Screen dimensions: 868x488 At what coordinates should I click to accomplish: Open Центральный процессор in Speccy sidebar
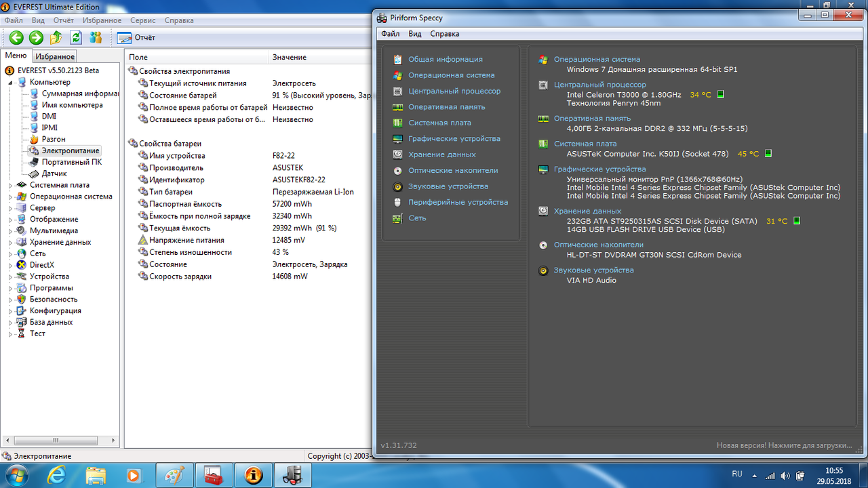(454, 91)
